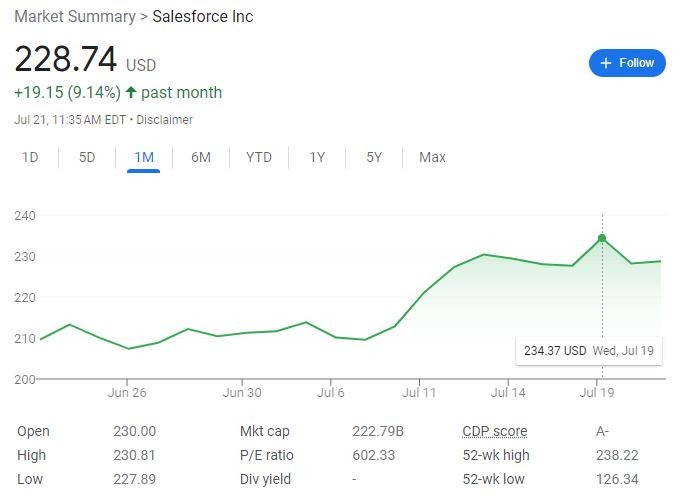The width and height of the screenshot is (690, 501).
Task: Switch to the 1Y range tab
Action: pos(317,157)
